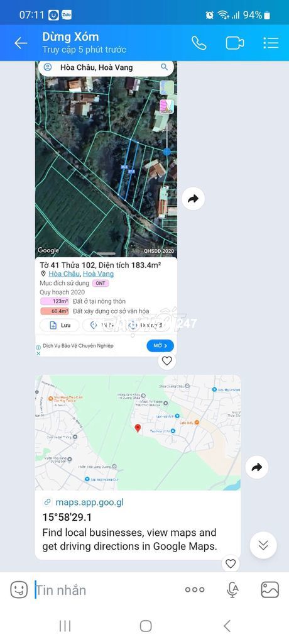Viewport: 289px width, 644px height.
Task: Open the image gallery picker
Action: (x=270, y=590)
